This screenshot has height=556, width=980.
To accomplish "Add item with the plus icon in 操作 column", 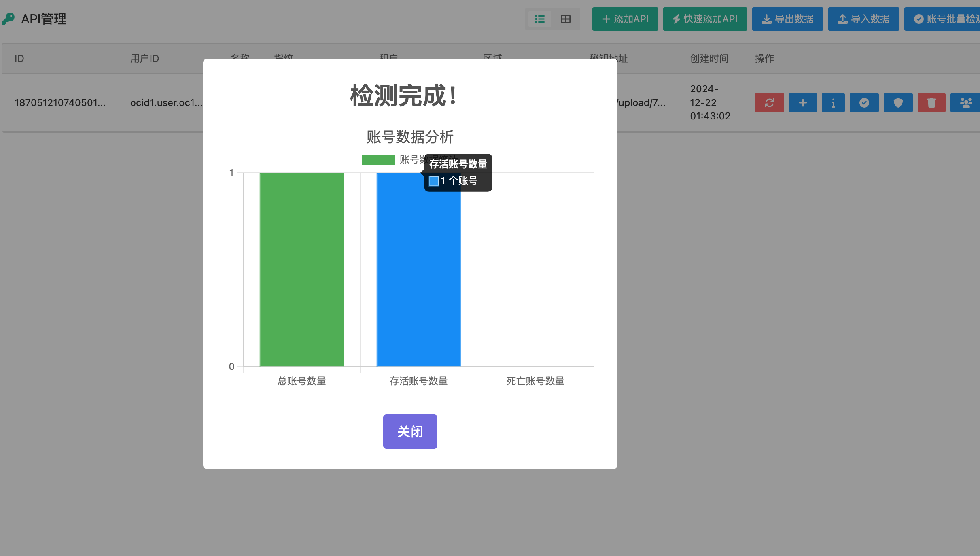I will pos(802,103).
